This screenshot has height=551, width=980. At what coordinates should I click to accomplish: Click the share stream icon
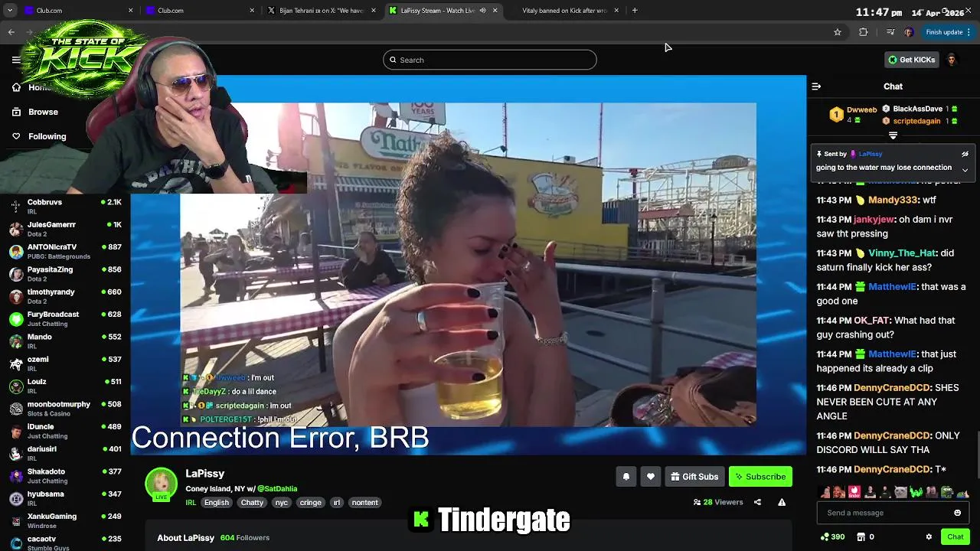point(757,502)
